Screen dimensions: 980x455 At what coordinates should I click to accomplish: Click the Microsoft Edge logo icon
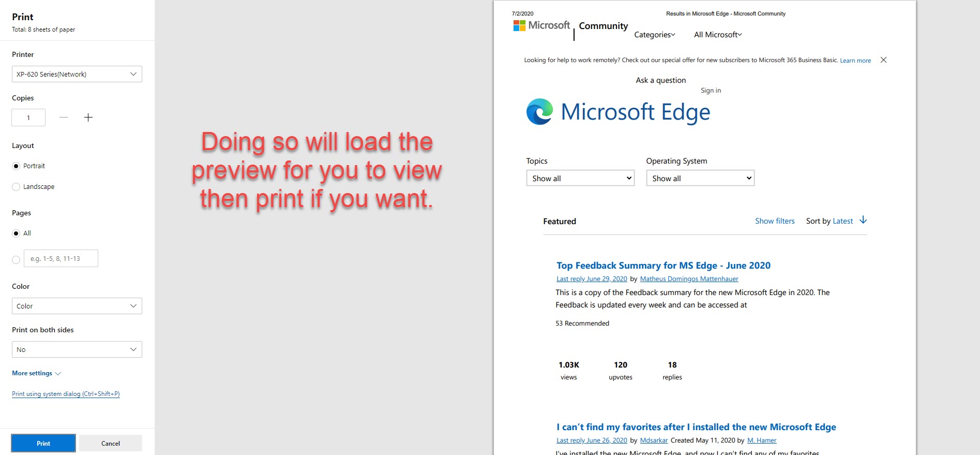[x=539, y=112]
